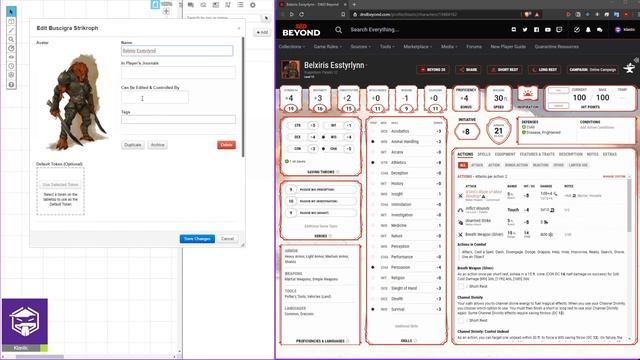The height and width of the screenshot is (360, 640).
Task: Filter actions by Attack
Action: pyautogui.click(x=477, y=165)
